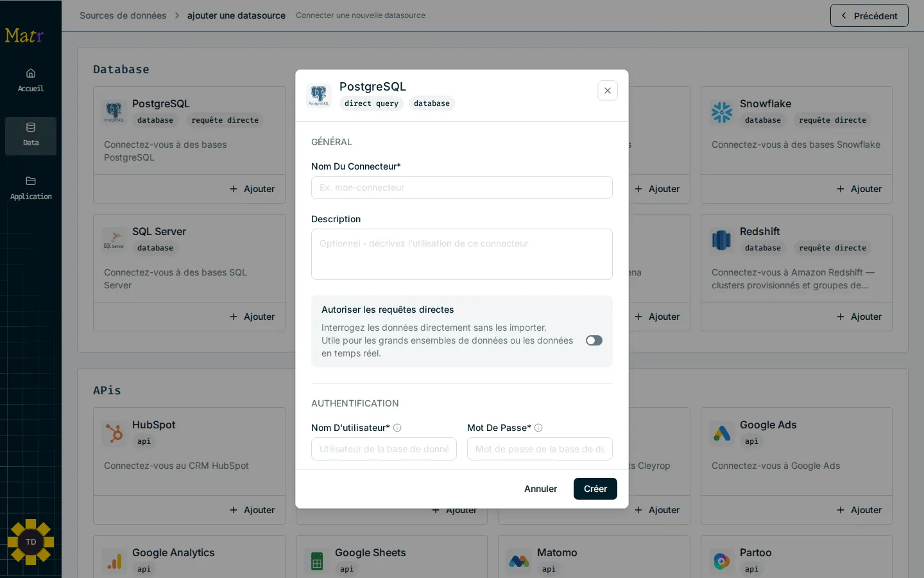Click Ajouter on the Google Ads card
Screen dimensions: 924x578
859,510
